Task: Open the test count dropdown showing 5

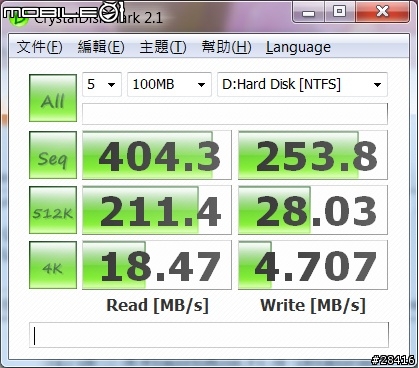Action: pyautogui.click(x=102, y=84)
